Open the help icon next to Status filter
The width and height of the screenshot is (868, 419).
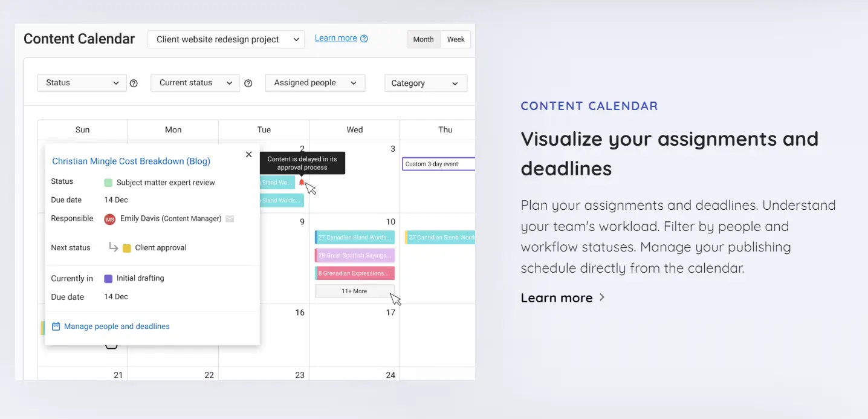(134, 83)
